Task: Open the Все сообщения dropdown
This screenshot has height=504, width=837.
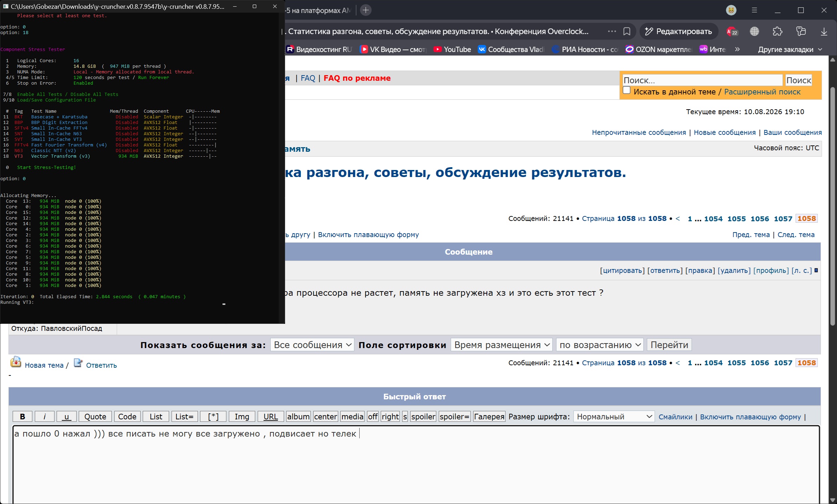Action: 312,345
